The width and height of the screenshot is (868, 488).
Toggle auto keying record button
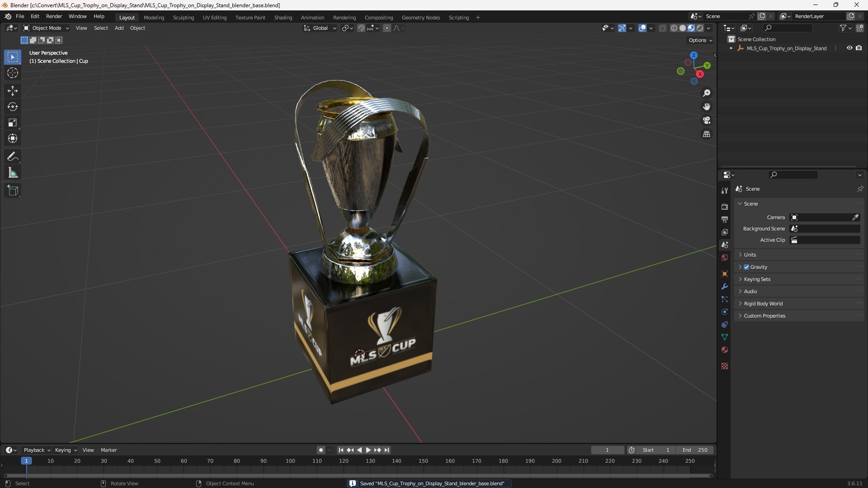(321, 450)
